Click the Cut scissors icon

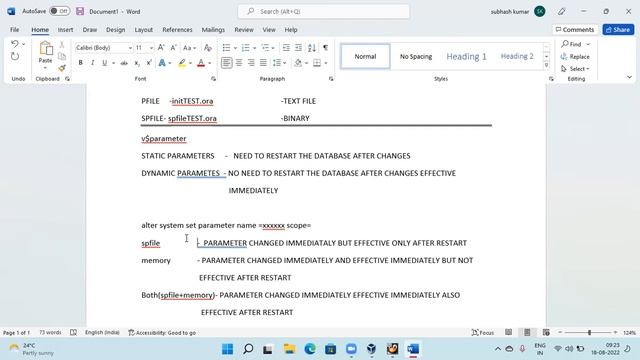click(62, 44)
